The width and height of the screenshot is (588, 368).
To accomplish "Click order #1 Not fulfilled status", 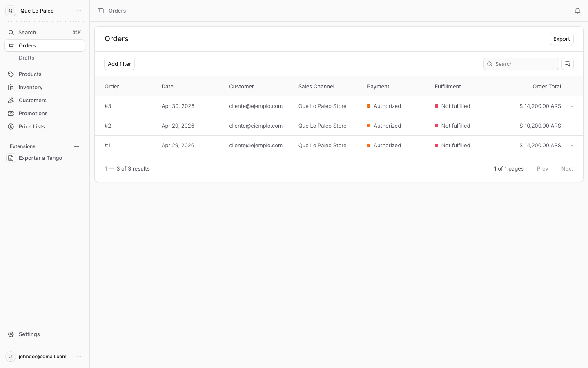I will tap(452, 145).
